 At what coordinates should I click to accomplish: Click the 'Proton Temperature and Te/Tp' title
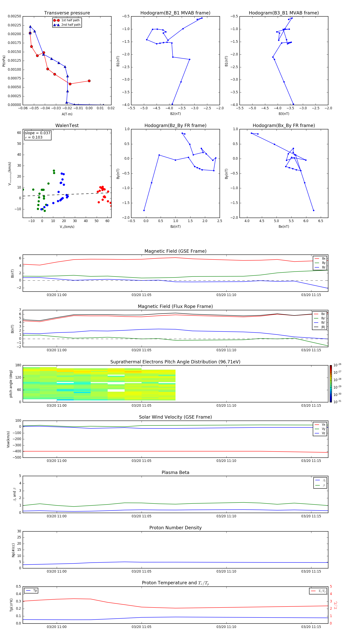pos(175,583)
